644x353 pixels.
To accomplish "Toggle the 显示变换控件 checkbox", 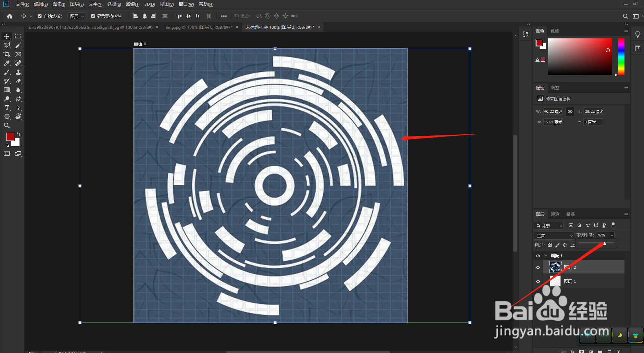I will click(x=93, y=16).
